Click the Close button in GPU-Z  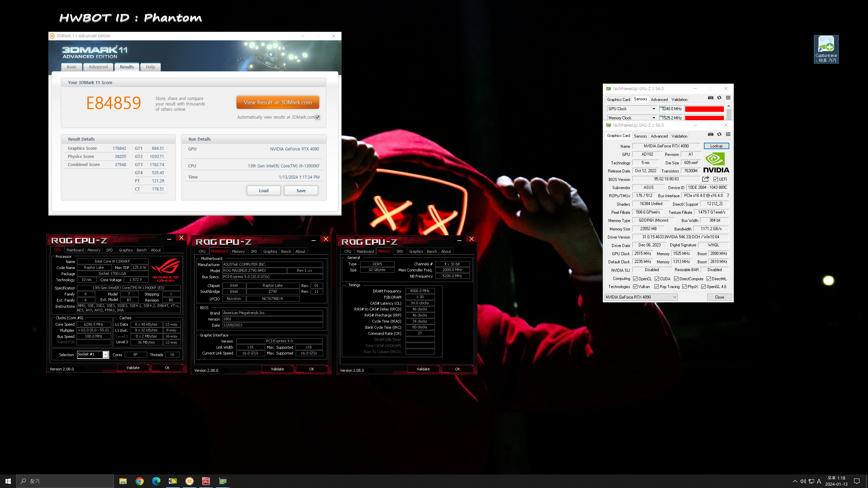719,297
